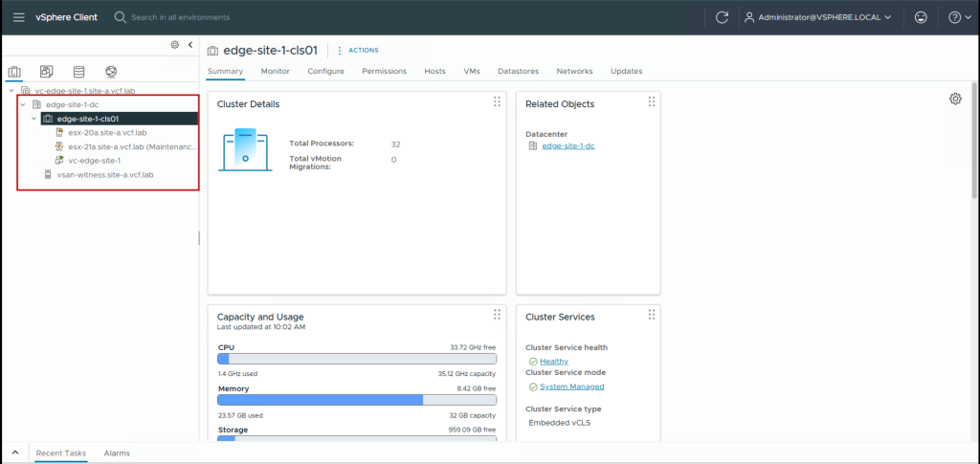This screenshot has height=464, width=980.
Task: Open the Configure tab
Action: coord(325,71)
